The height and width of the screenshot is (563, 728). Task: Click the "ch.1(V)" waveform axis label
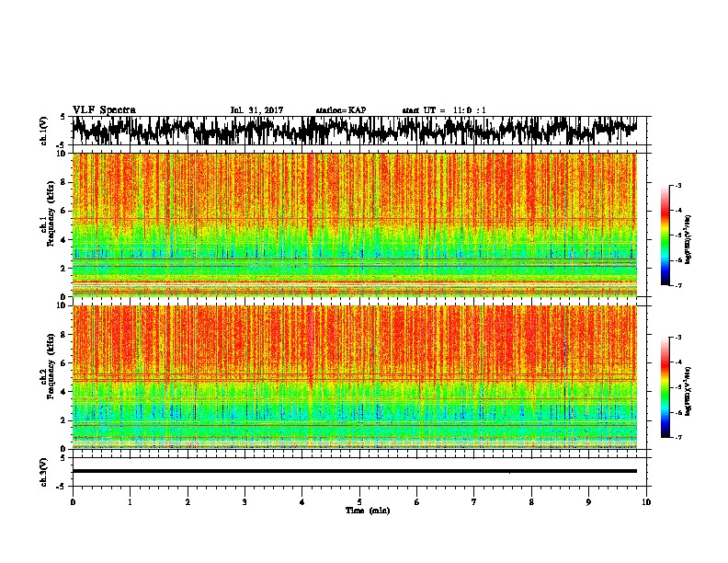tap(43, 131)
